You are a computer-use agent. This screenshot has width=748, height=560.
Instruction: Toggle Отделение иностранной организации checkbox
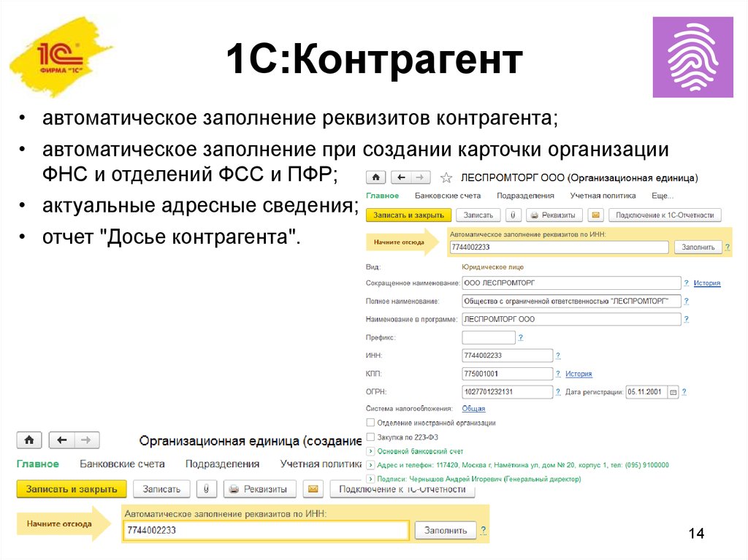[370, 423]
